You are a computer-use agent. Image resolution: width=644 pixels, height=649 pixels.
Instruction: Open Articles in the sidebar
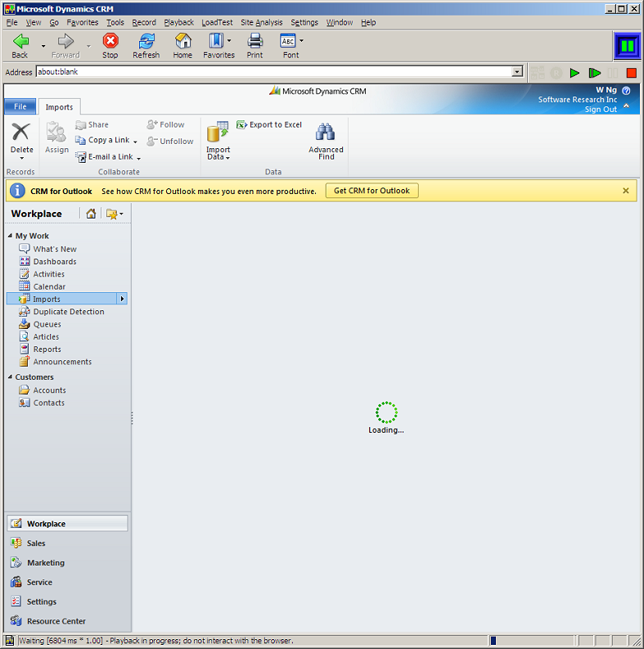click(46, 336)
